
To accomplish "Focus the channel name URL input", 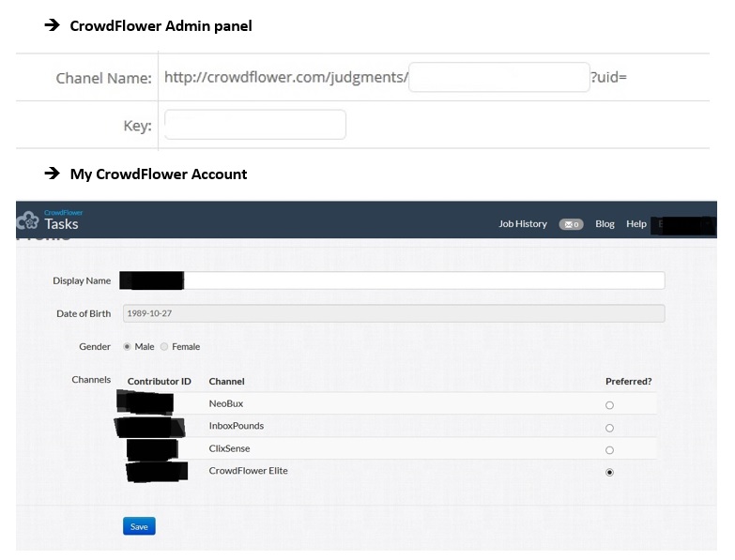I will (499, 77).
